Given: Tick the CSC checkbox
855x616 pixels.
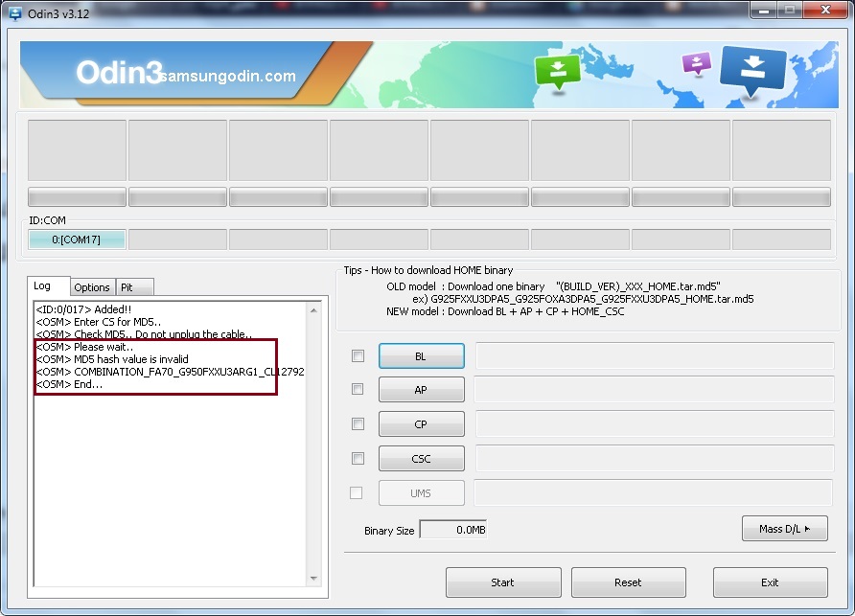Looking at the screenshot, I should tap(358, 459).
